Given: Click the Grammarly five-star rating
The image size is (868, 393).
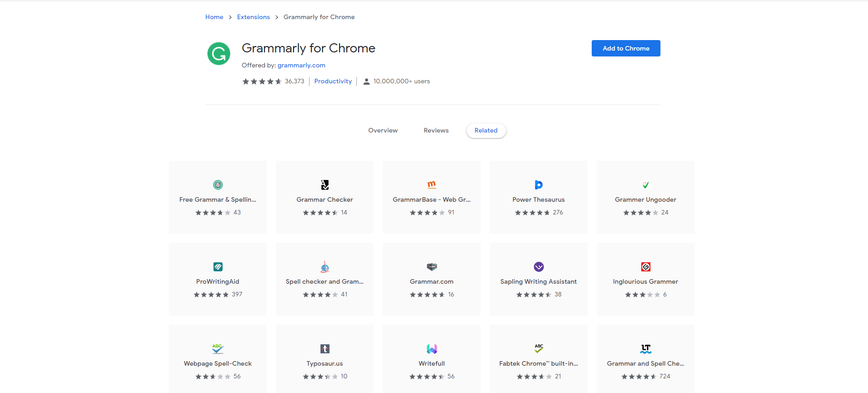Looking at the screenshot, I should 262,82.
